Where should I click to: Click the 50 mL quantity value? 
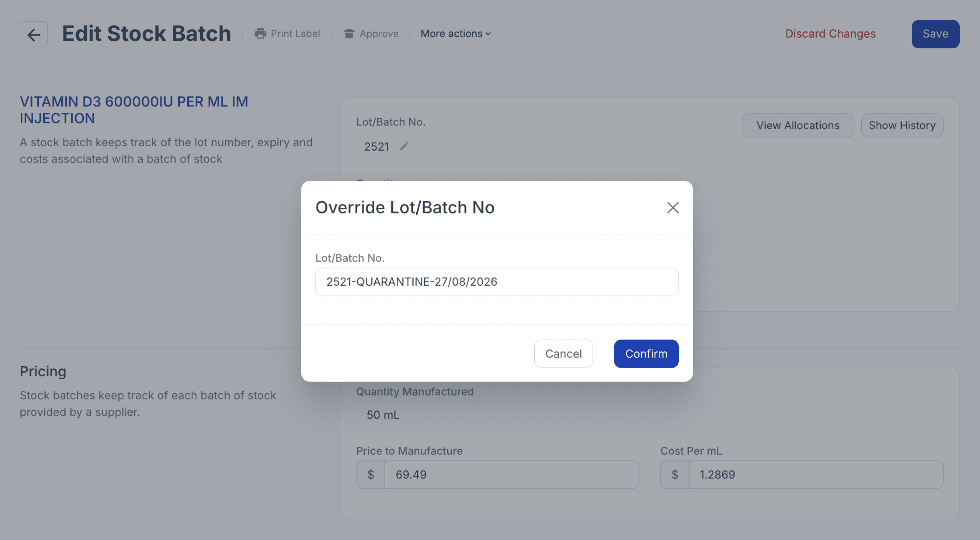point(383,415)
